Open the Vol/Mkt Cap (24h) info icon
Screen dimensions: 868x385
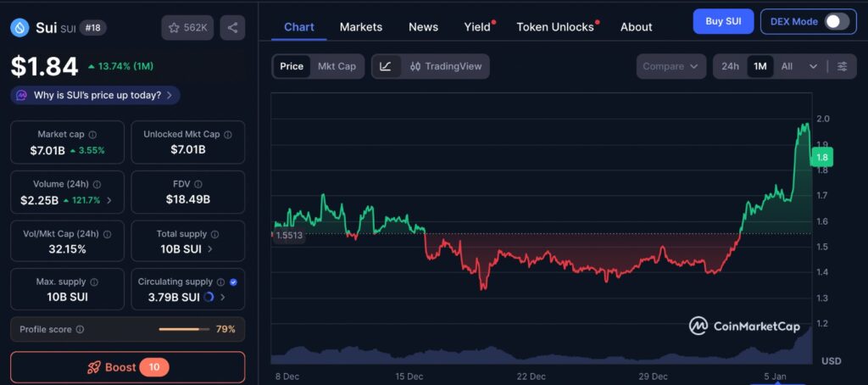[108, 234]
